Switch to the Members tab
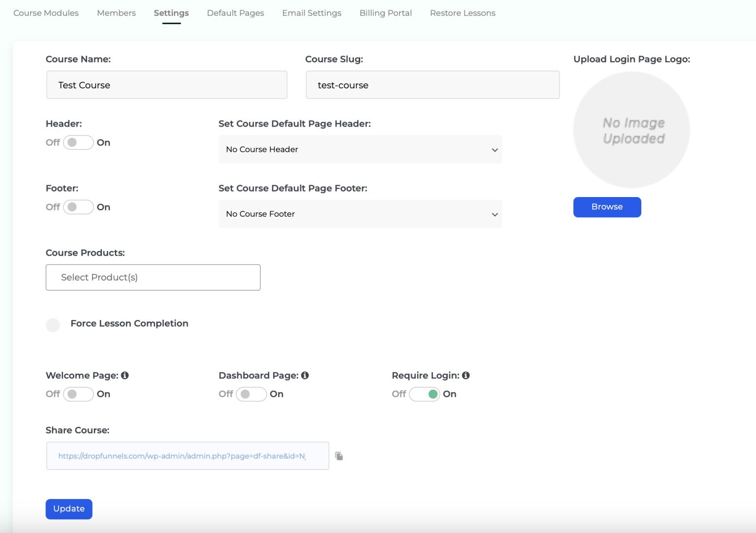Screen dimensions: 756x533 coord(116,13)
